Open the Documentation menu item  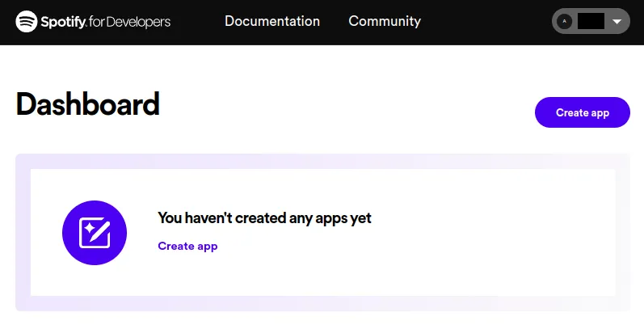(272, 21)
